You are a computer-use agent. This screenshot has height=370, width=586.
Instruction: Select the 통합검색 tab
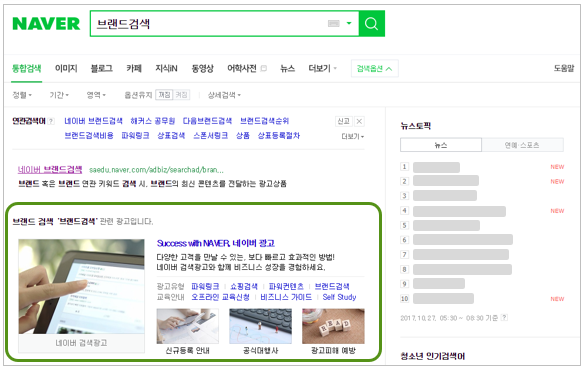pyautogui.click(x=27, y=68)
